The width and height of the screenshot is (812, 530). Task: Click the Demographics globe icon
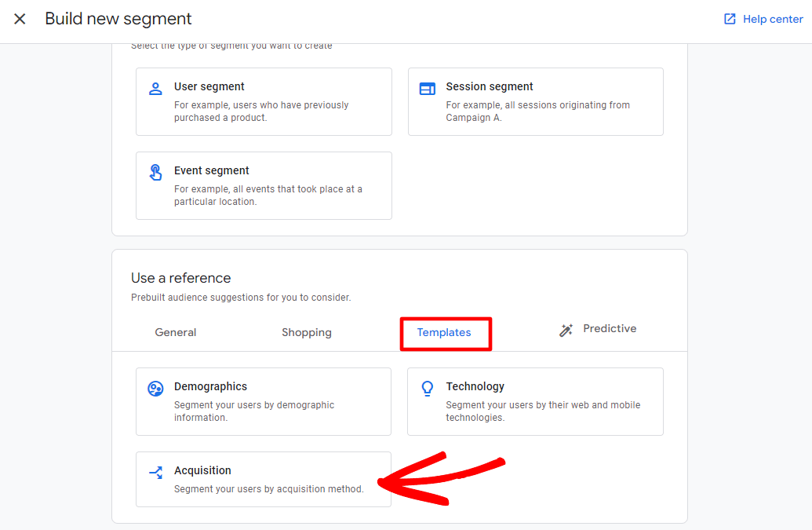tap(154, 387)
